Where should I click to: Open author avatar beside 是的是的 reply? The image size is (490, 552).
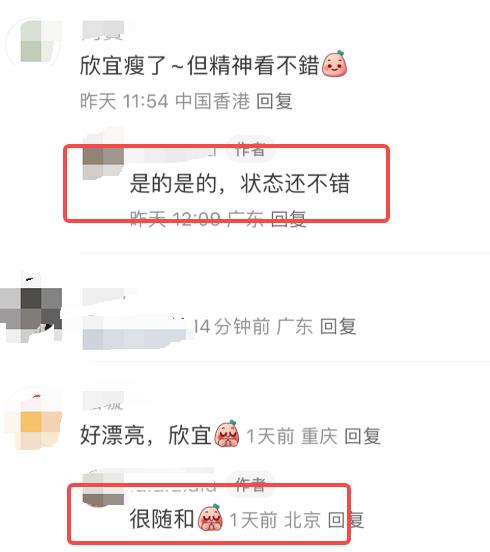[x=103, y=159]
